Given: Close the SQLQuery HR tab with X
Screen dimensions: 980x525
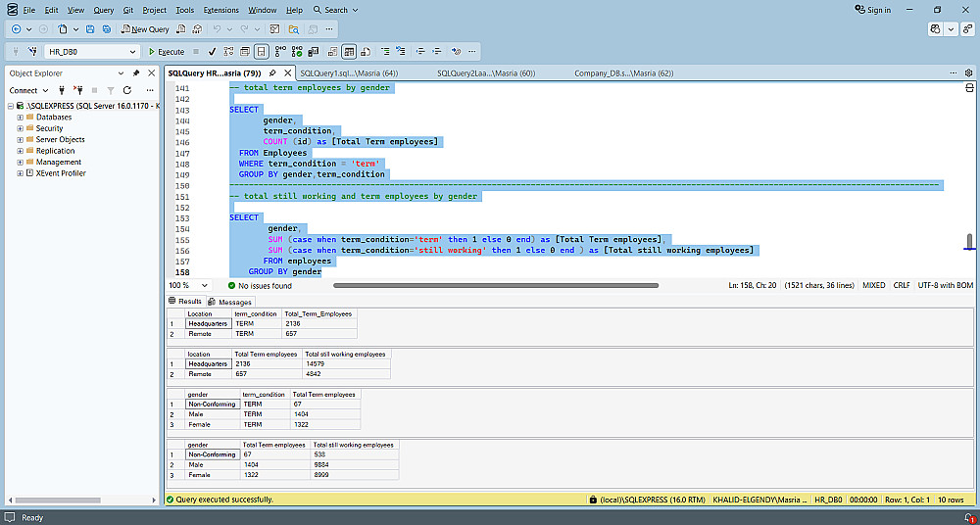Looking at the screenshot, I should [x=287, y=73].
